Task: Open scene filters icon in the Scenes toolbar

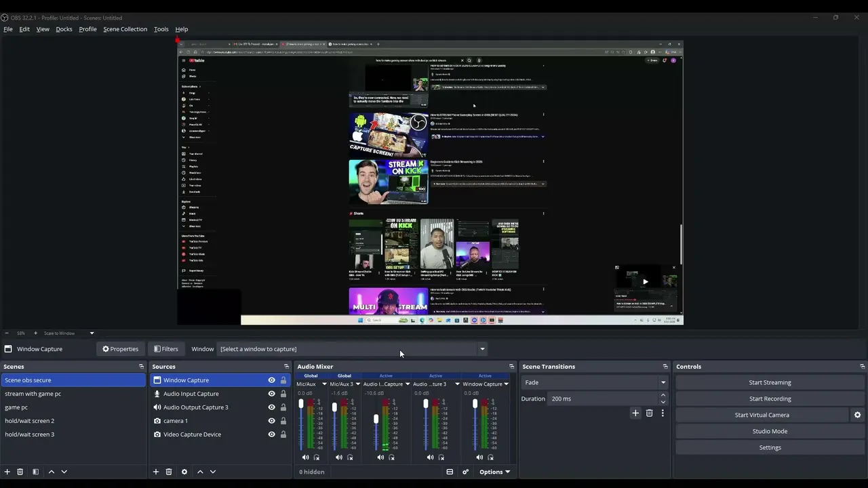Action: pyautogui.click(x=35, y=472)
